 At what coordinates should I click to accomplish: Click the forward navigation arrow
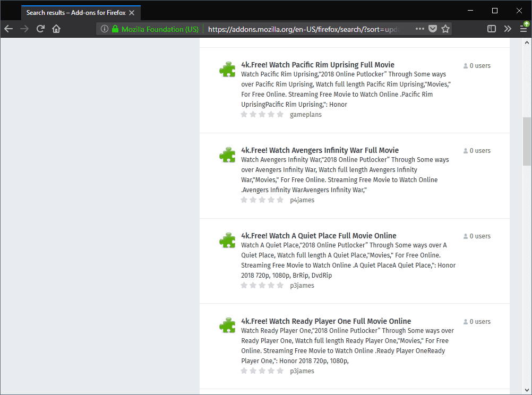(24, 29)
